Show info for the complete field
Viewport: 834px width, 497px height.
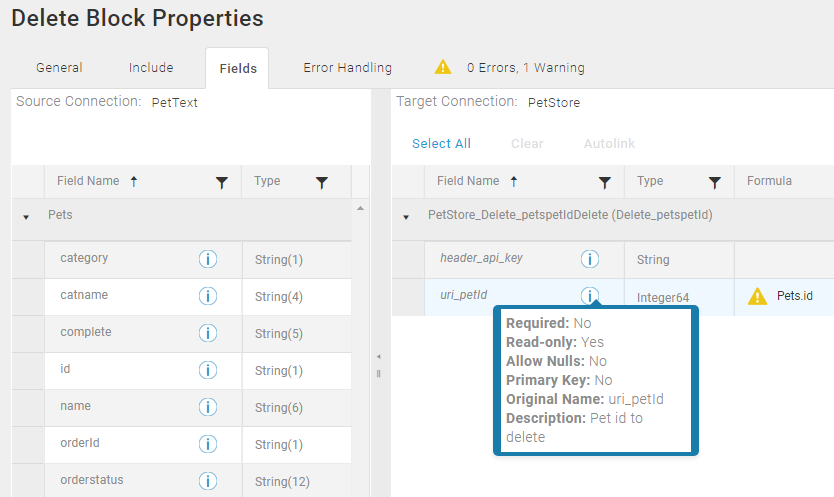pyautogui.click(x=208, y=333)
